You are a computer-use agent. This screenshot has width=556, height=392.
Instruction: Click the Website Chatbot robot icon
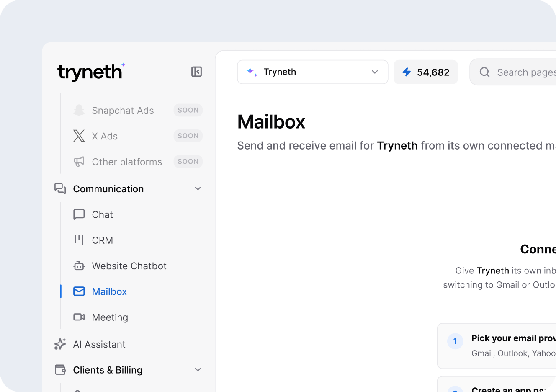click(79, 266)
